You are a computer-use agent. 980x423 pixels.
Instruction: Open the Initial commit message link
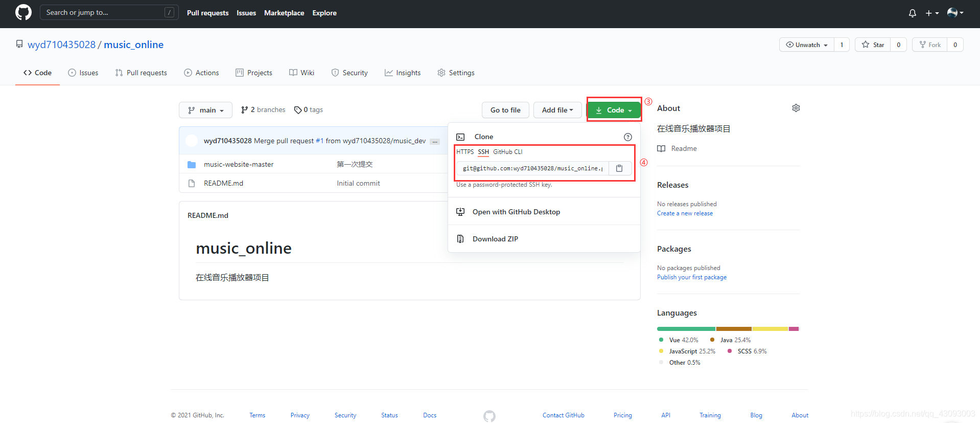(x=358, y=183)
